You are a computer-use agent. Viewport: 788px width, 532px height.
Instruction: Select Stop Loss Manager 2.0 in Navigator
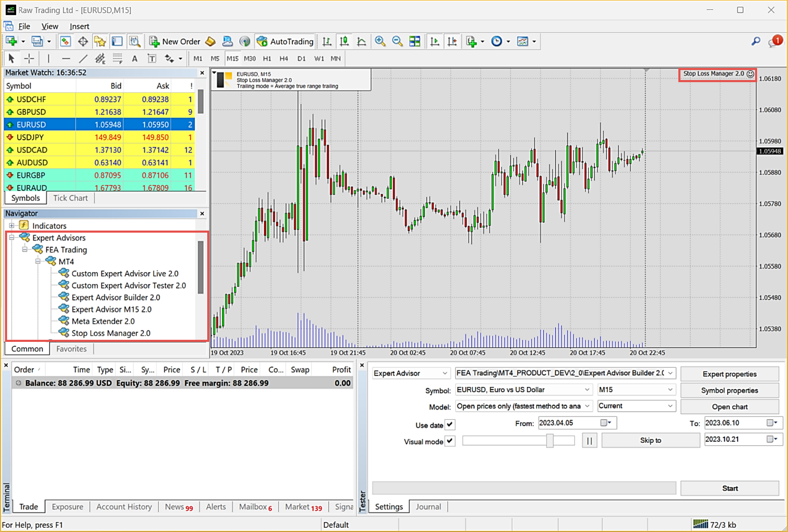coord(110,333)
